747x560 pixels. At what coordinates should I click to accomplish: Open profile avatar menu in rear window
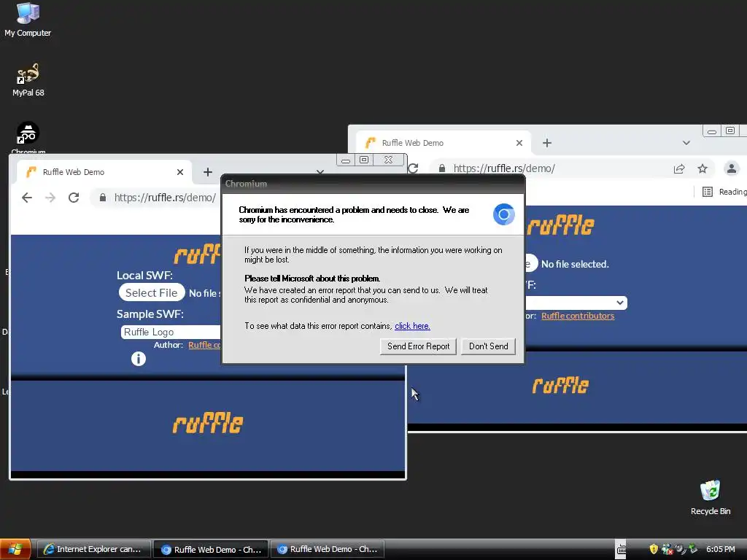[x=731, y=168]
